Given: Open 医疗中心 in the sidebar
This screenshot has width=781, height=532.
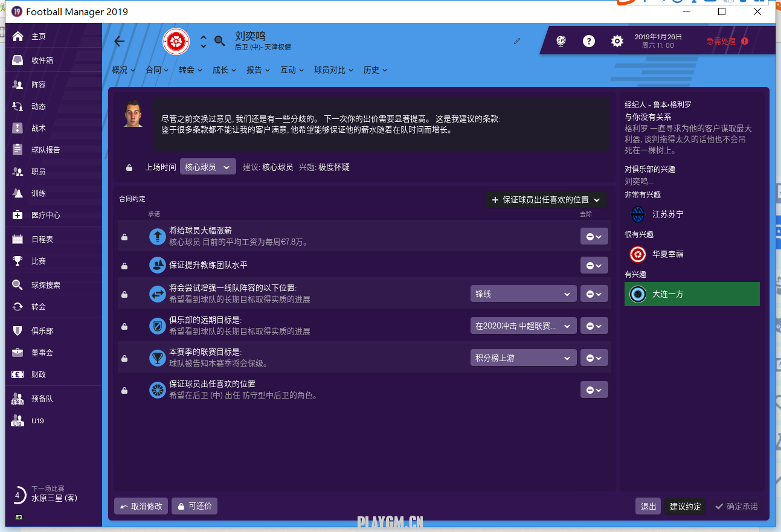Looking at the screenshot, I should [45, 215].
